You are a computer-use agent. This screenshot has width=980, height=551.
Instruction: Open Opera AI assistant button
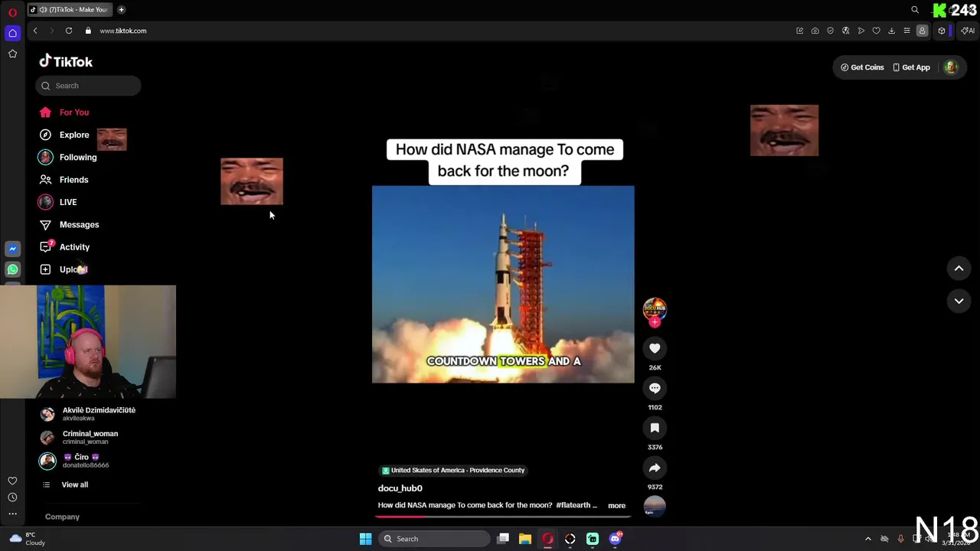969,31
